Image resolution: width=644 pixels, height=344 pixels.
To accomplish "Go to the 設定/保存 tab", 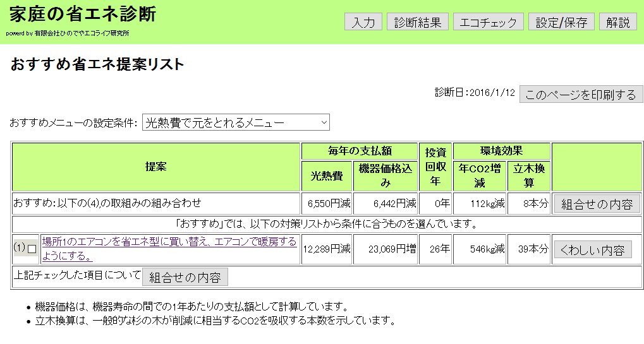I will pos(561,21).
